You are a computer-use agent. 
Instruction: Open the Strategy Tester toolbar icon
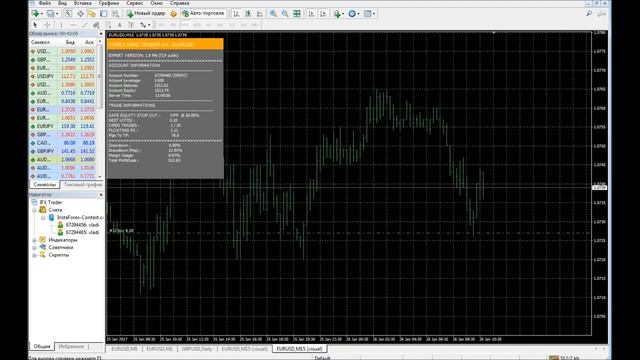pyautogui.click(x=116, y=13)
